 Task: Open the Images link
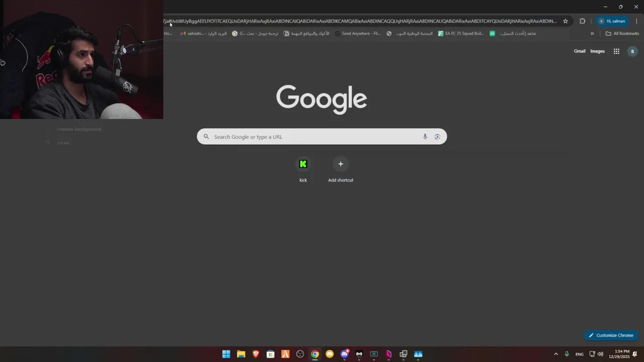[597, 51]
